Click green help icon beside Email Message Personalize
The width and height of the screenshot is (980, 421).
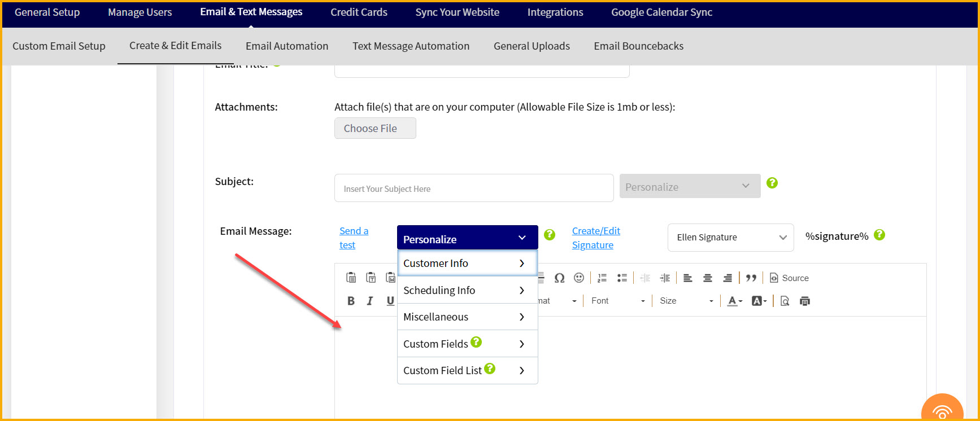(x=550, y=235)
